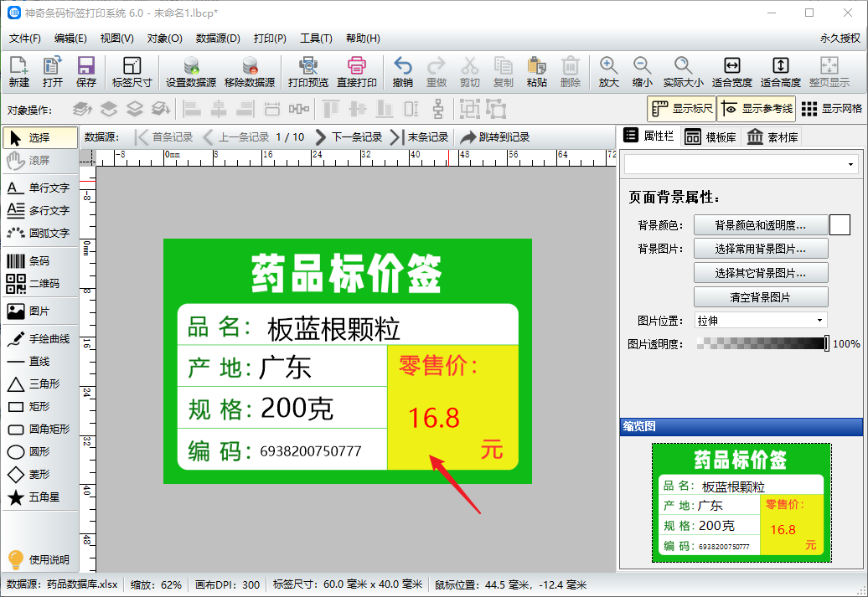This screenshot has height=597, width=868.
Task: Click the 新建 new file icon
Action: point(18,72)
